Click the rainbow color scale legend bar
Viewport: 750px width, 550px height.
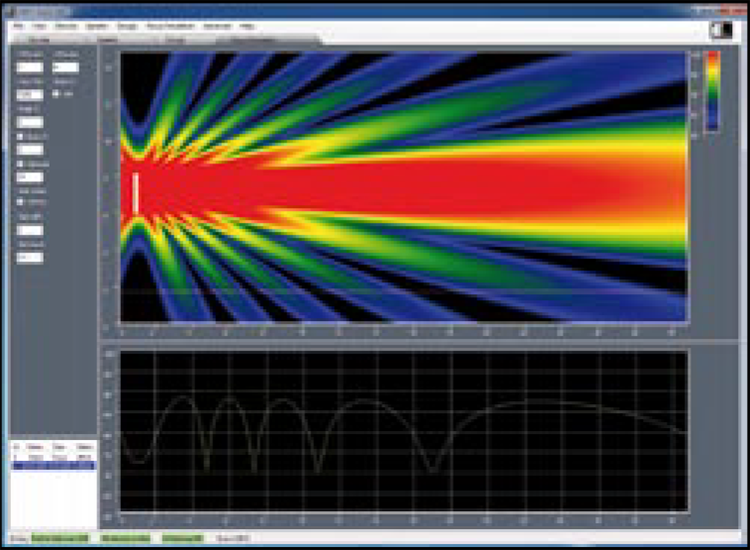[x=713, y=90]
